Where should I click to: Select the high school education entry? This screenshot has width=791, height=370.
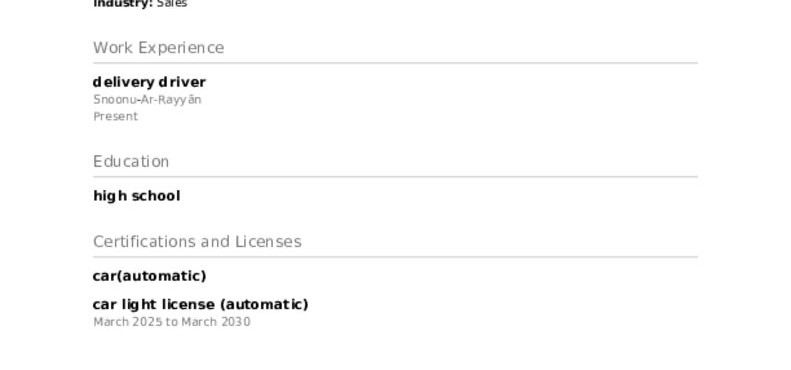click(x=137, y=196)
